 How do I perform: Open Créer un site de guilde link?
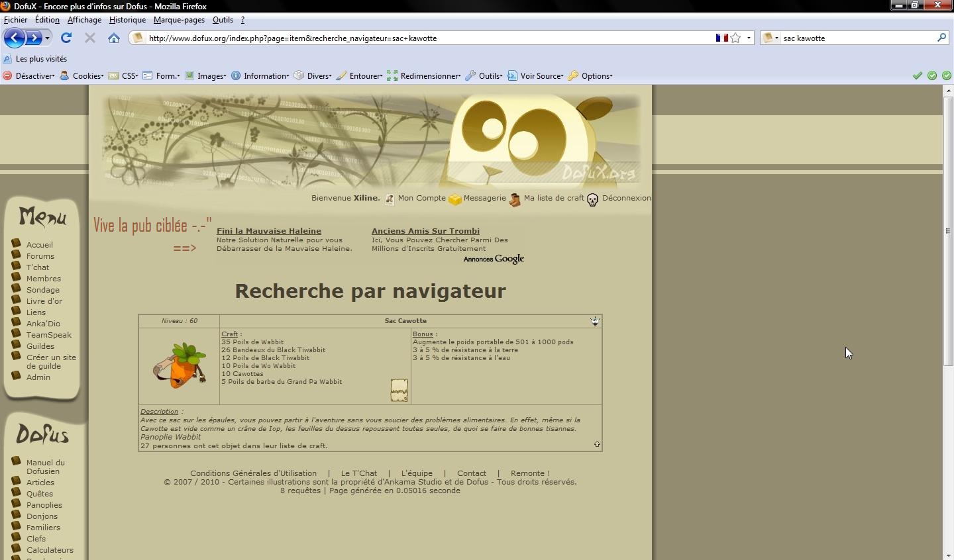coord(51,361)
